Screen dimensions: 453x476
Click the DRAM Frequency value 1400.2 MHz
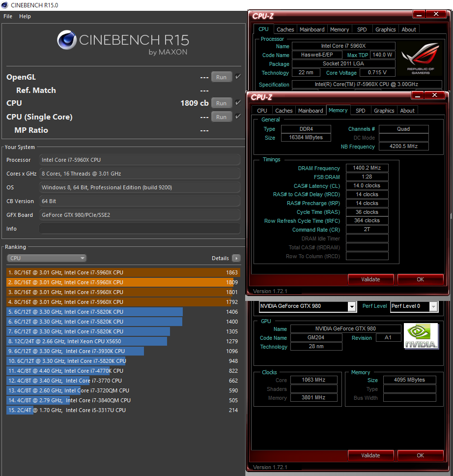tap(367, 168)
